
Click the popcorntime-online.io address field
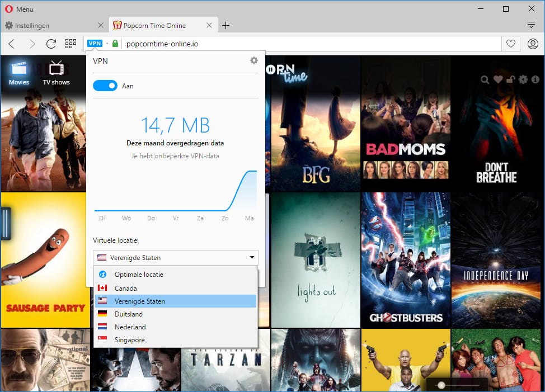311,44
